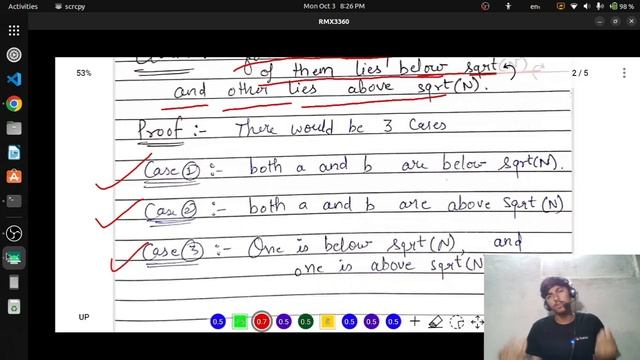Open Terminal from dock
Screen dimensions: 640x360
(14, 201)
